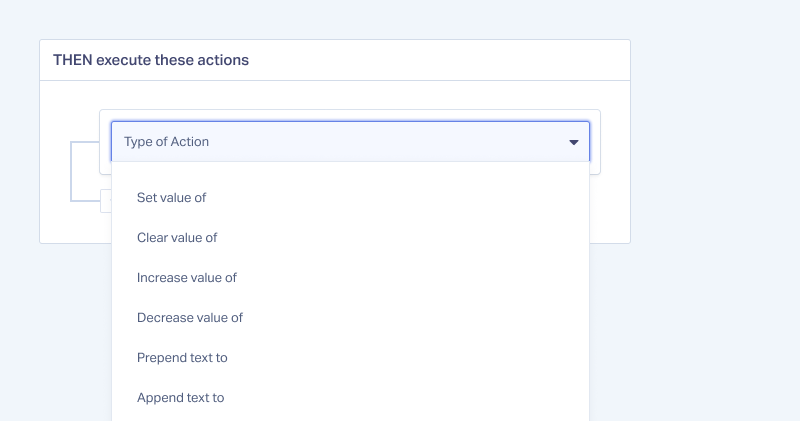Click the 'THEN execute these actions' heading
Viewport: 800px width, 421px height.
pyautogui.click(x=151, y=60)
